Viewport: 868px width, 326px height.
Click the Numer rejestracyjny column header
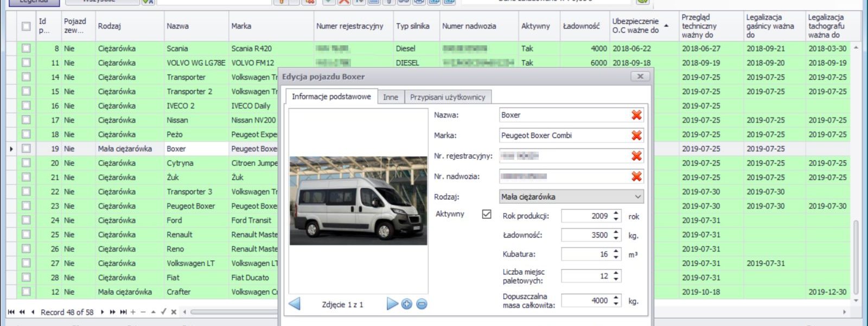coord(350,26)
